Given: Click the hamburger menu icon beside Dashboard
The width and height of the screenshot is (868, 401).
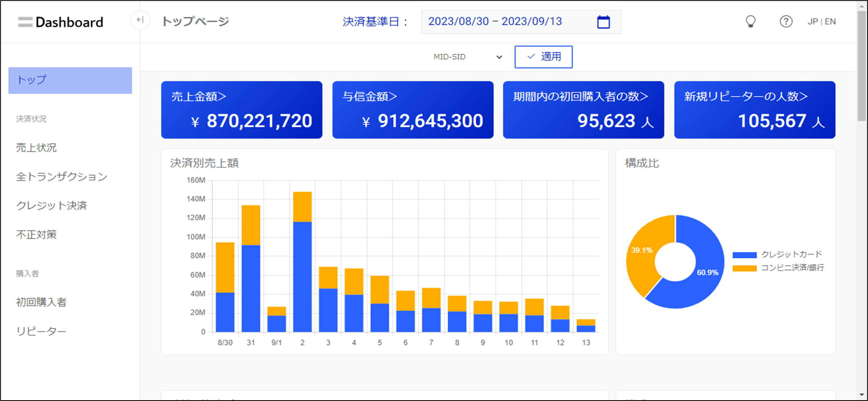Looking at the screenshot, I should point(25,22).
